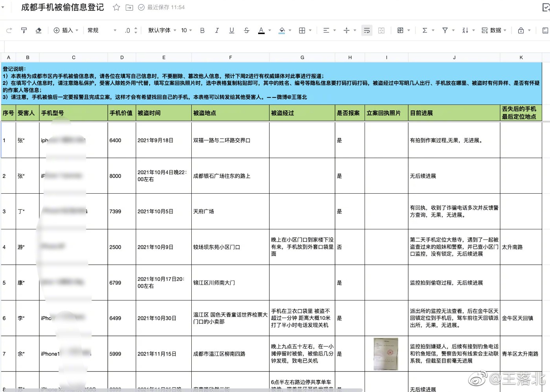The image size is (550, 392).
Task: Open the 默认字体 font dropdown
Action: [162, 30]
